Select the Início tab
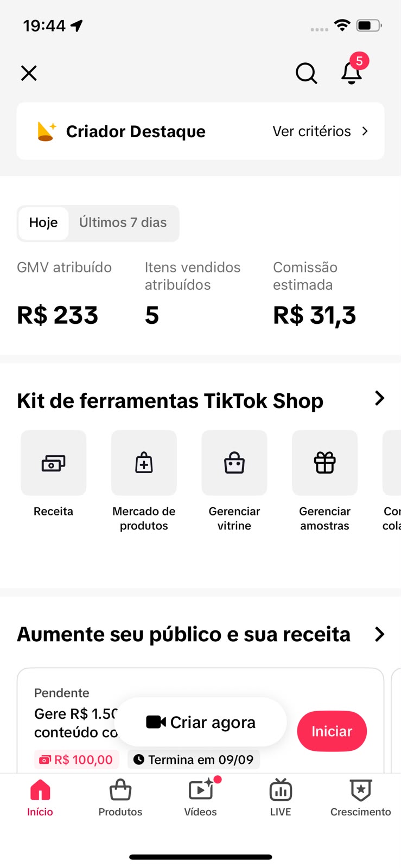 click(x=40, y=797)
